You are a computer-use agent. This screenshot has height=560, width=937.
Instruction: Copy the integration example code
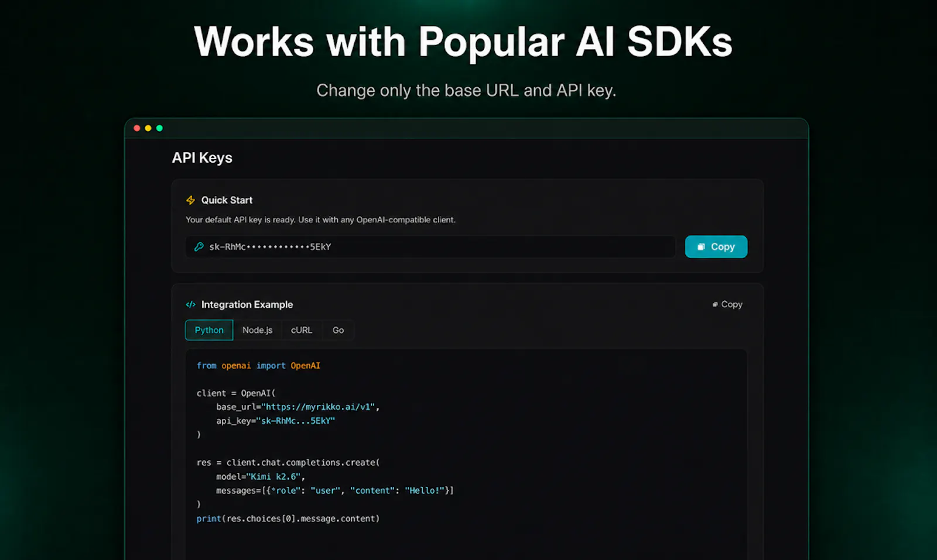click(x=727, y=304)
